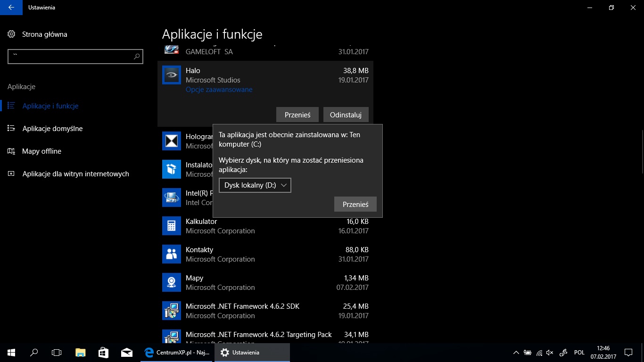Click the Kalkulator app icon
644x362 pixels.
coord(172,226)
